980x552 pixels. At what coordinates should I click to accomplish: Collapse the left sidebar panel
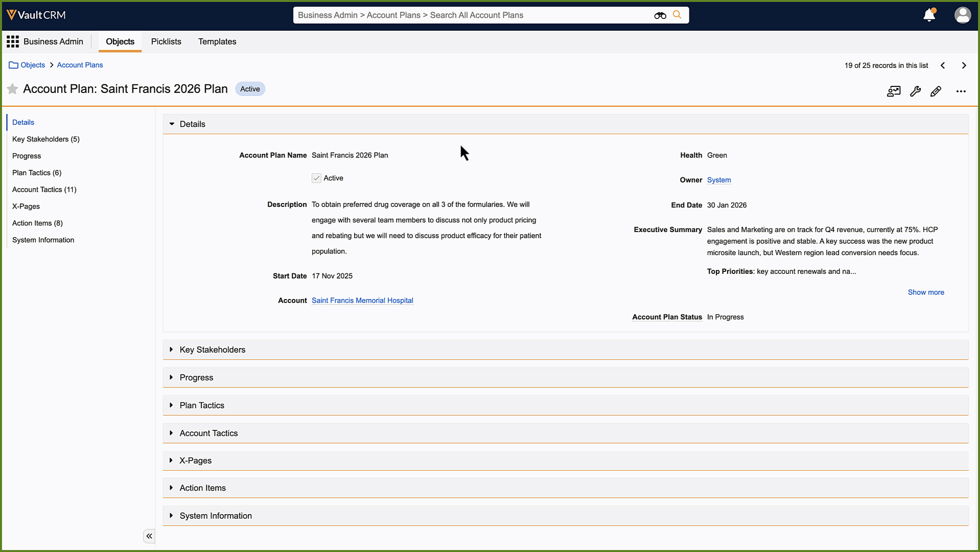(149, 536)
